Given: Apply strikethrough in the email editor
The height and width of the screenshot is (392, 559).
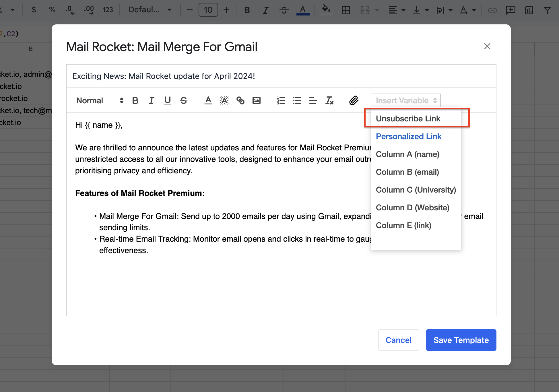Looking at the screenshot, I should [184, 100].
